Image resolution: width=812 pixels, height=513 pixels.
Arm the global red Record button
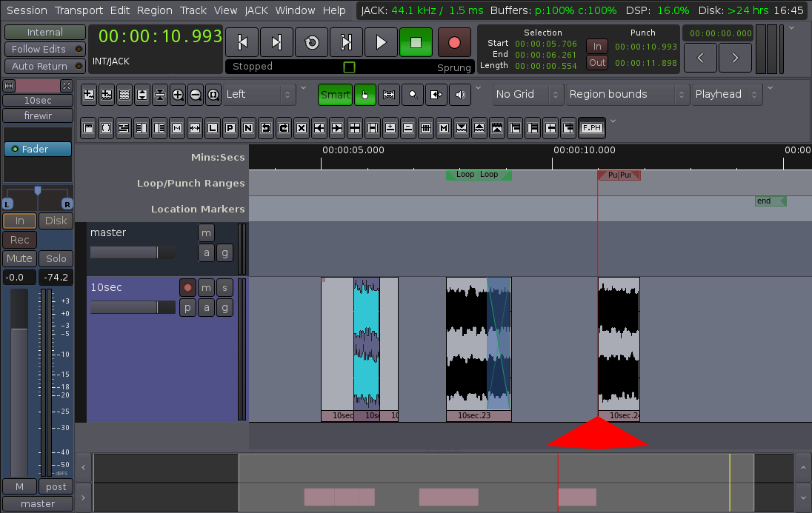(454, 42)
